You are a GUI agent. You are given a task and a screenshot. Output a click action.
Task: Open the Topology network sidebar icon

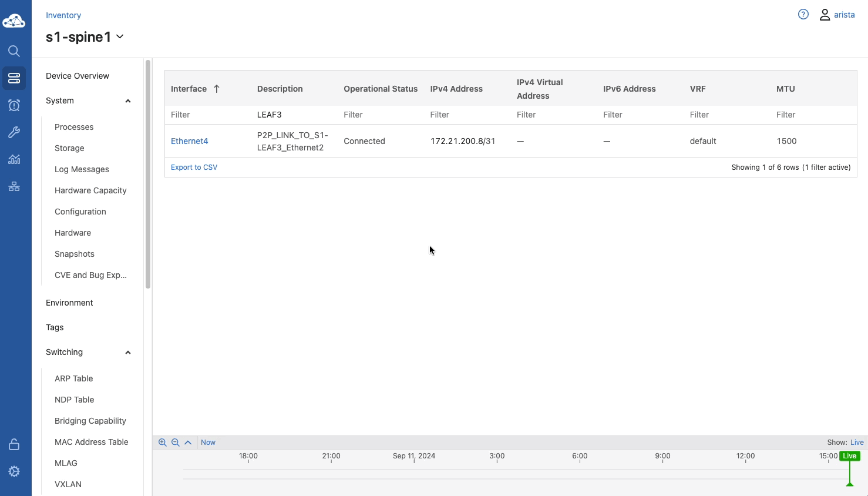click(14, 186)
